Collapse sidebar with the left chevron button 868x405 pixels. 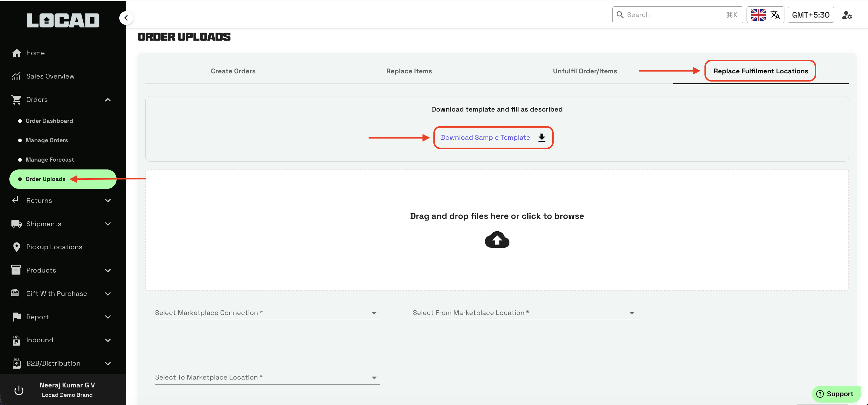click(126, 18)
